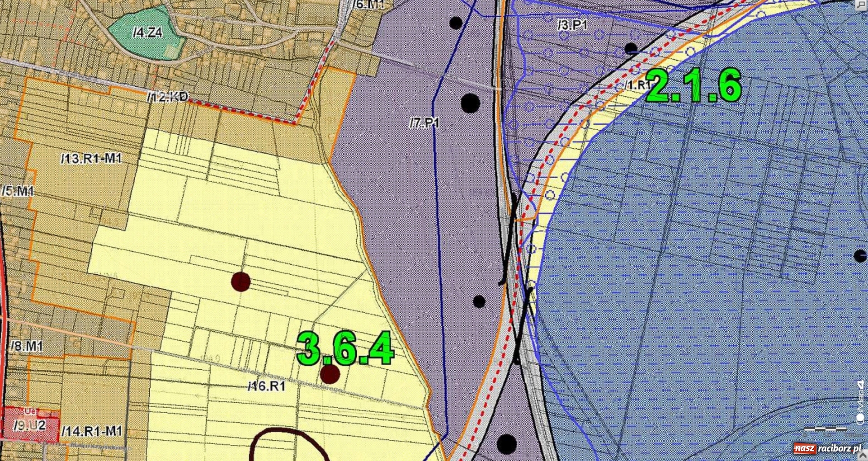Image resolution: width=868 pixels, height=461 pixels.
Task: Expand the bottom-right chevron up arrow
Action: (x=862, y=455)
